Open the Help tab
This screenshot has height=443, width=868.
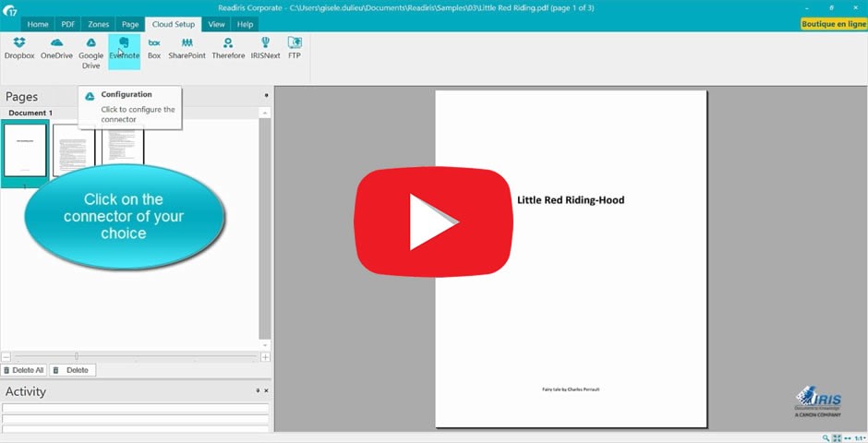(x=246, y=24)
